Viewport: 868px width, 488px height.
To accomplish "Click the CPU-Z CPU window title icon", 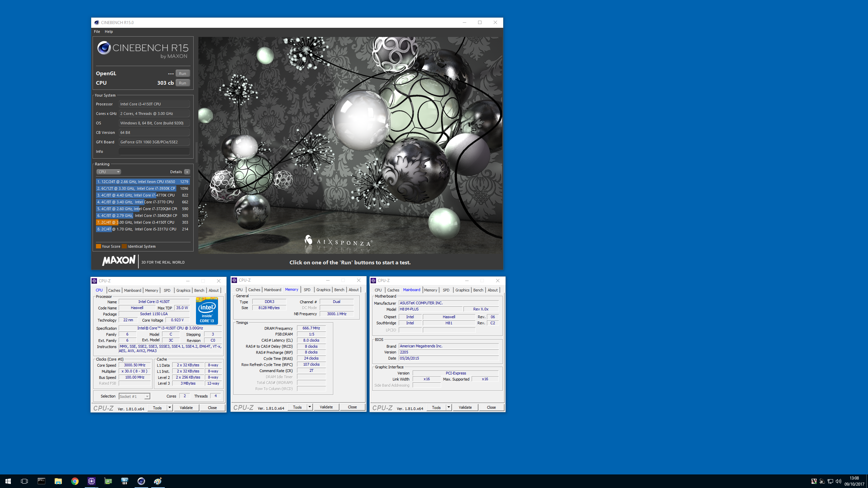I will pos(95,281).
